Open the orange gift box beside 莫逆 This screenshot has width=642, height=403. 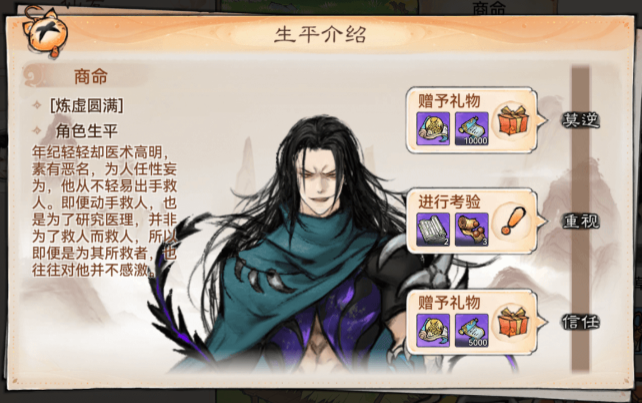513,121
